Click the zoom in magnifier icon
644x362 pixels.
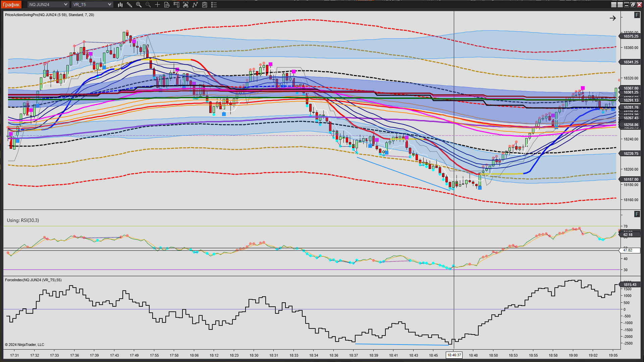point(139,5)
